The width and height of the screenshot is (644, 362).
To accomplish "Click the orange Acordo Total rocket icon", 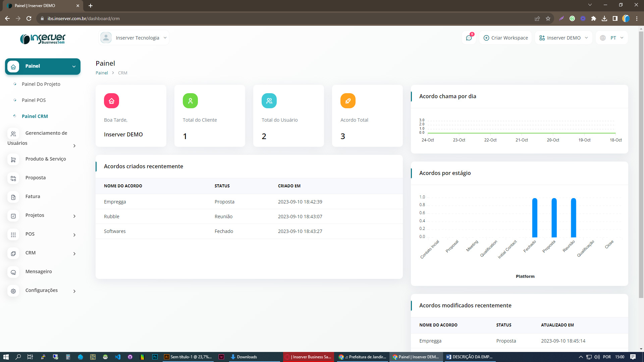I will pos(348,101).
